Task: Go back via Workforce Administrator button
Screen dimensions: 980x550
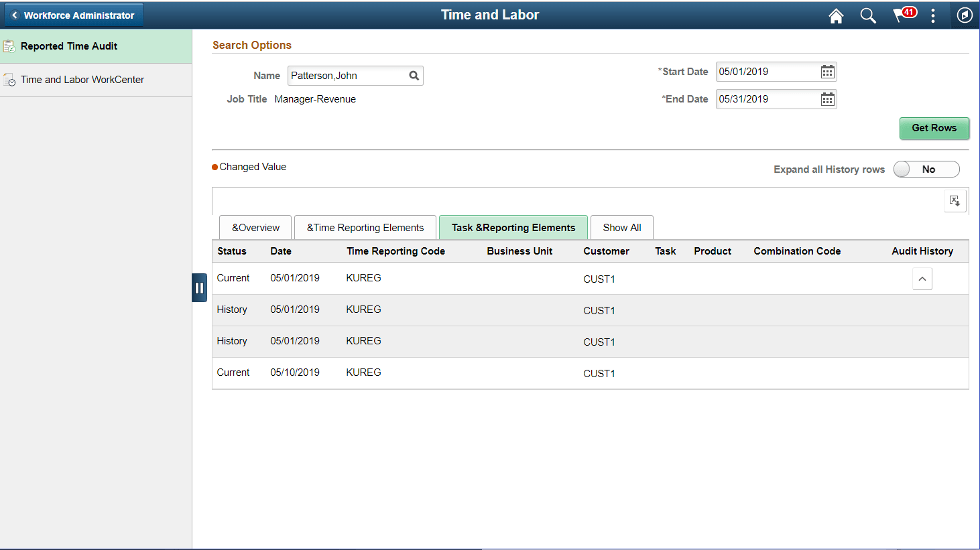Action: (74, 15)
